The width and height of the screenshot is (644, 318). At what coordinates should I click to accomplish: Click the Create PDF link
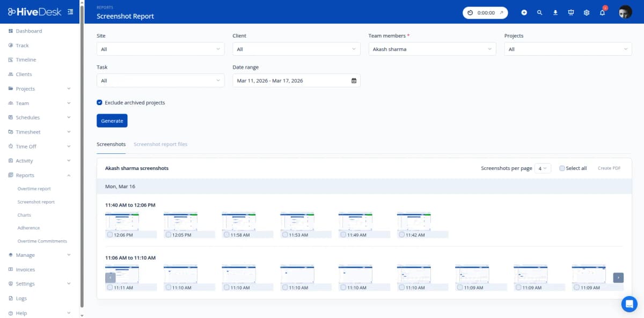(609, 168)
